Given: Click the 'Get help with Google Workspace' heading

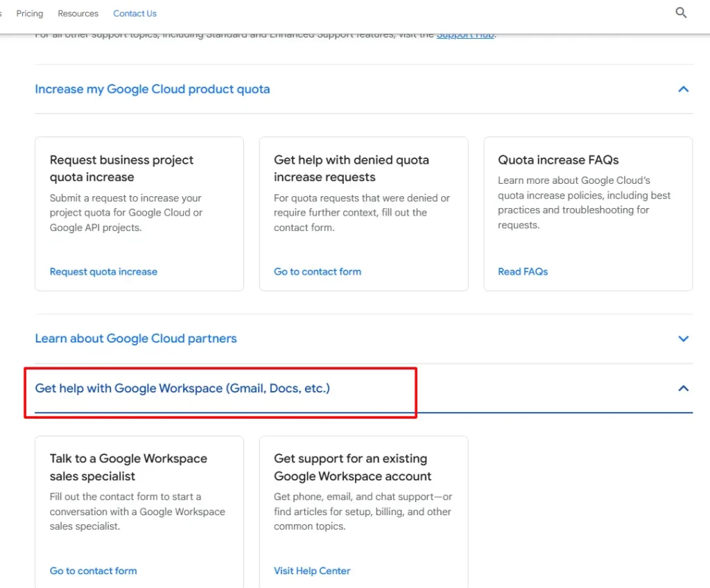Looking at the screenshot, I should coord(182,388).
